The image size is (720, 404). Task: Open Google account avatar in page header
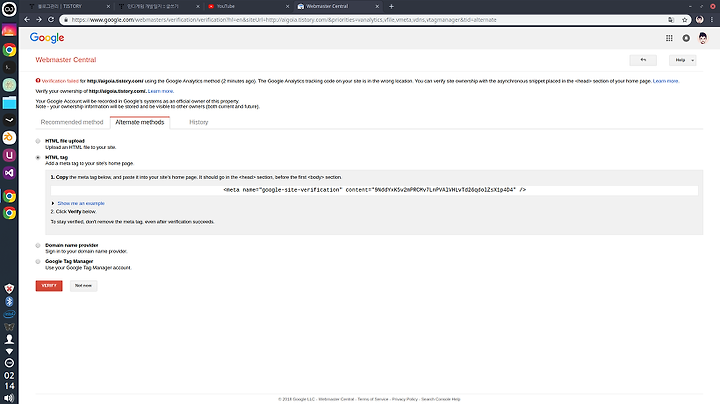point(703,38)
